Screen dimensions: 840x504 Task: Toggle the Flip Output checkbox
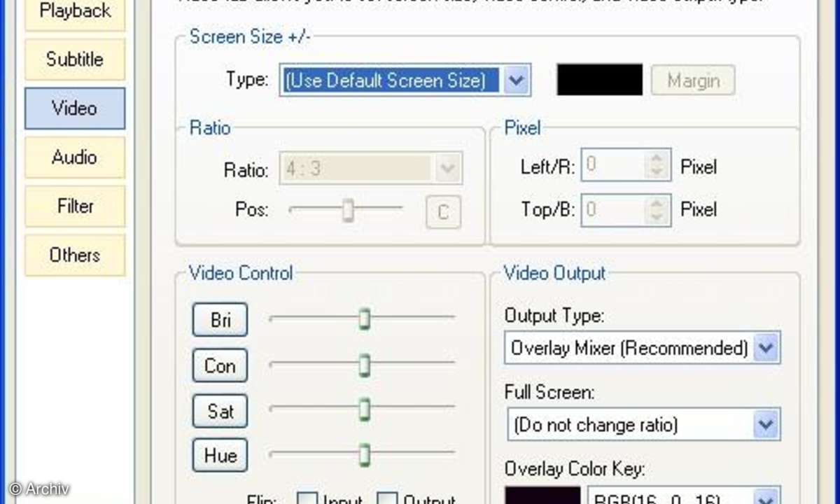click(x=387, y=500)
